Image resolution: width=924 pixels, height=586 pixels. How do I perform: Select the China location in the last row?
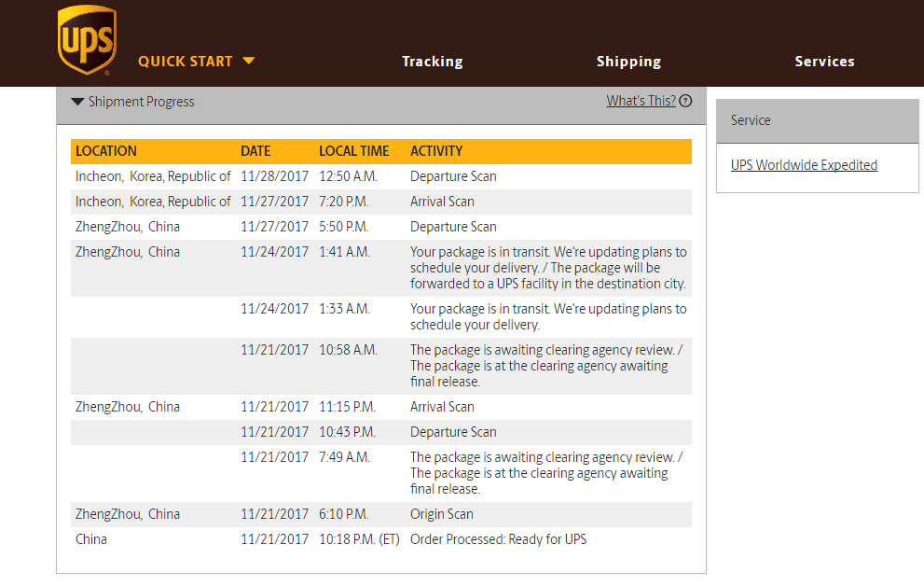[x=91, y=539]
